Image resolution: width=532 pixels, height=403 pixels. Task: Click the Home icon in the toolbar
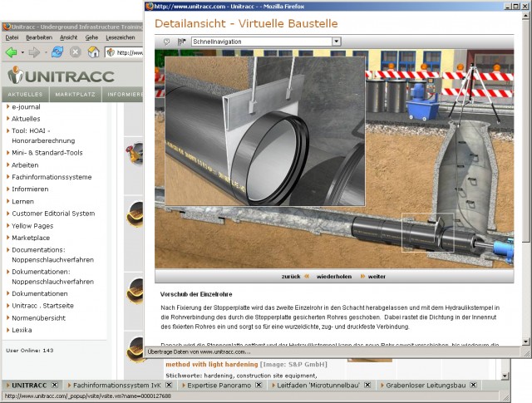pos(94,52)
